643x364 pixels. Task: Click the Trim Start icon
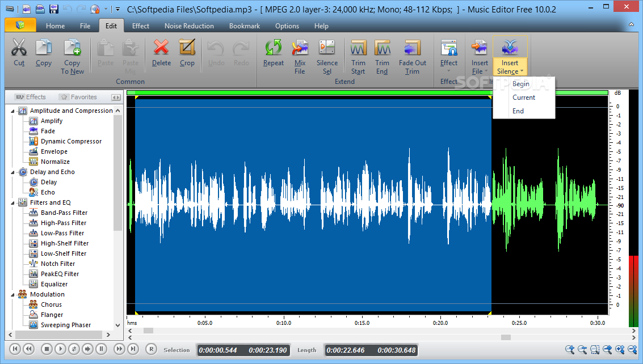click(x=358, y=48)
